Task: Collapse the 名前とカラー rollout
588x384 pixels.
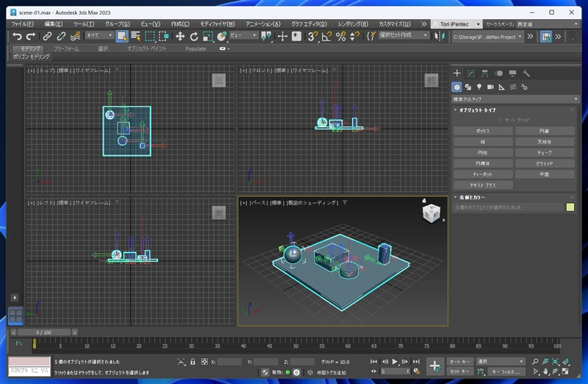Action: pyautogui.click(x=472, y=197)
